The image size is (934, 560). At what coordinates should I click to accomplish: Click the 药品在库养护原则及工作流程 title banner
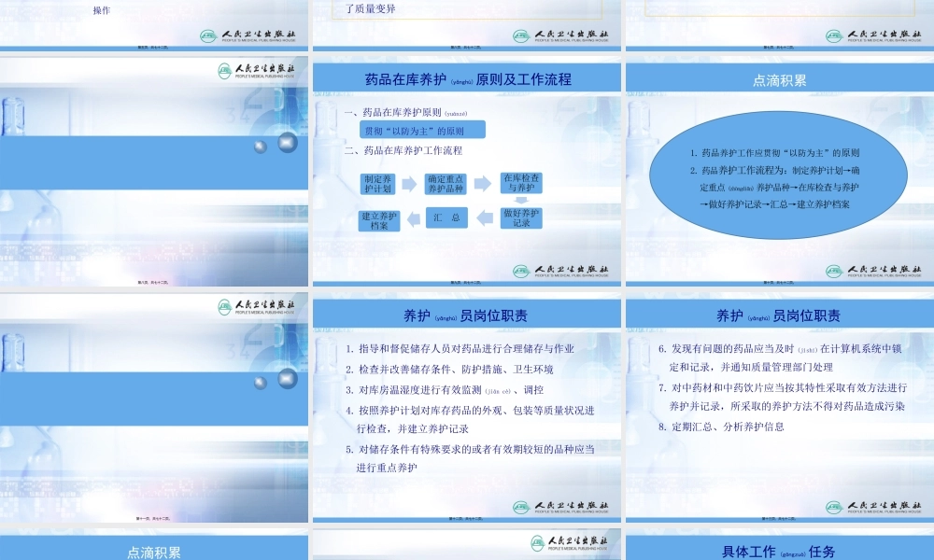click(465, 77)
